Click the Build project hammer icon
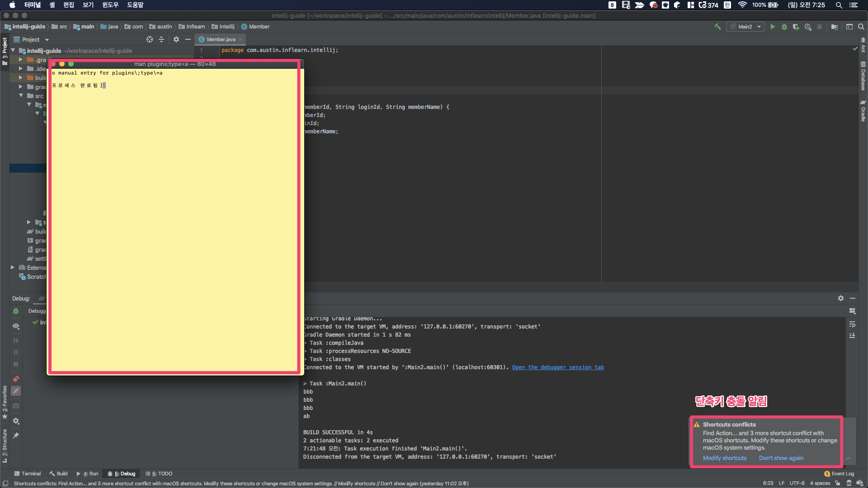Image resolution: width=868 pixels, height=488 pixels. (717, 27)
